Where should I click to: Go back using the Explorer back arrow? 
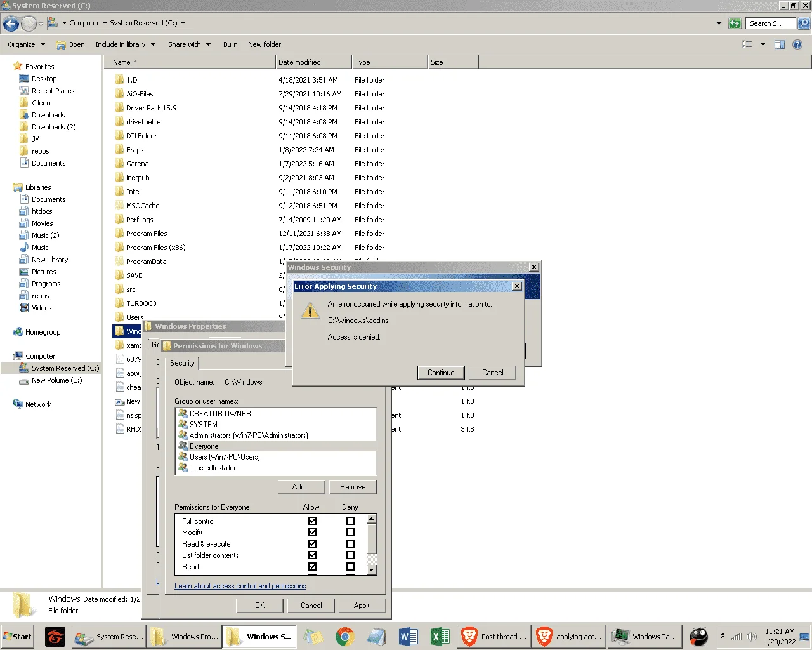point(11,24)
